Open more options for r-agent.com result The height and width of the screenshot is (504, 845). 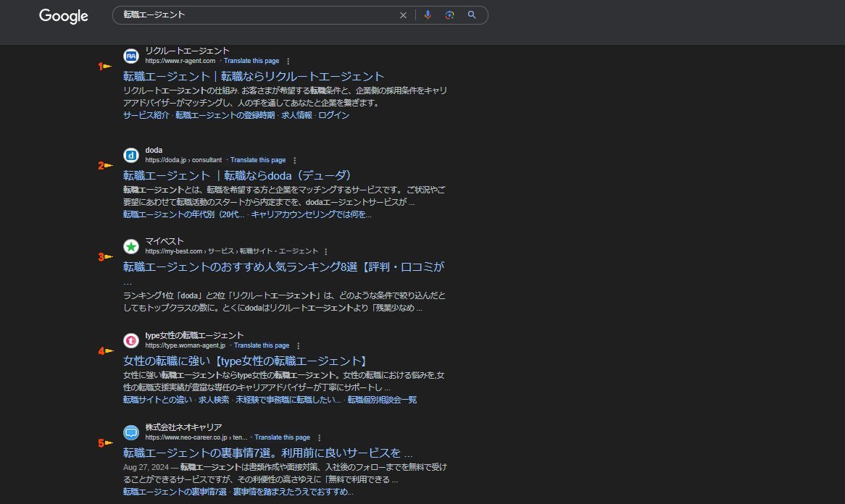click(x=288, y=62)
